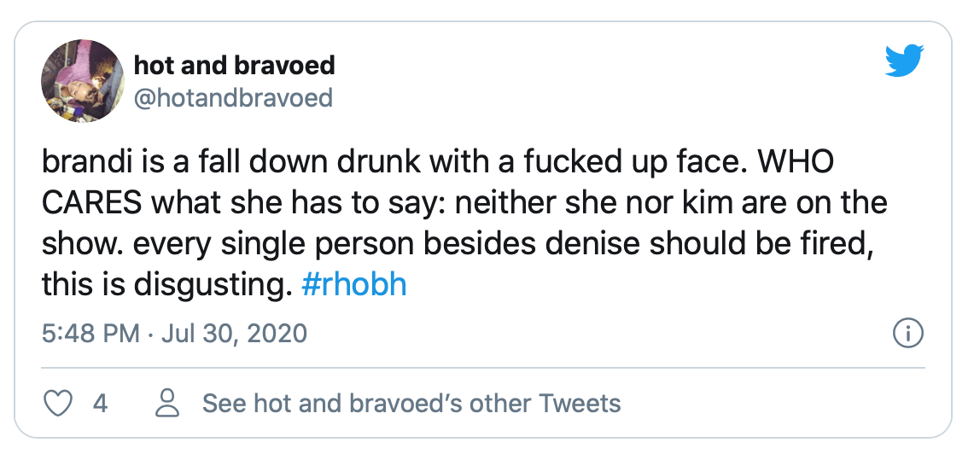Visit the @hotandbravoed handle link
The height and width of the screenshot is (454, 980).
pos(233,98)
